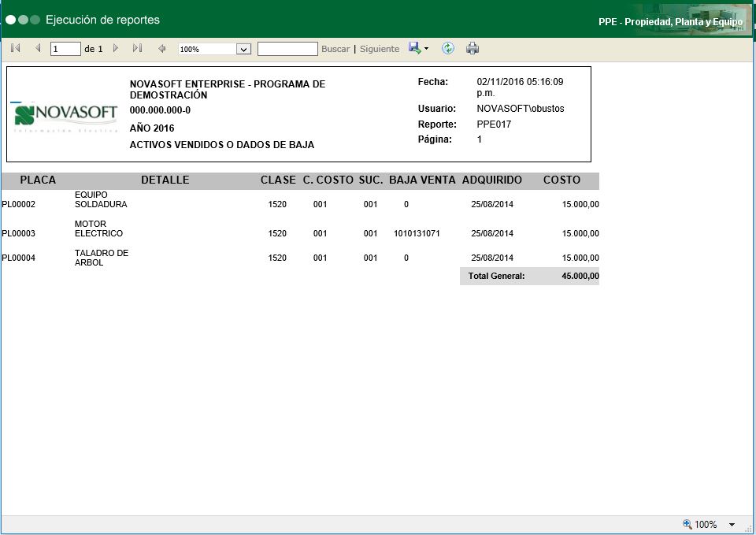756x535 pixels.
Task: Go to the first report page
Action: [15, 49]
